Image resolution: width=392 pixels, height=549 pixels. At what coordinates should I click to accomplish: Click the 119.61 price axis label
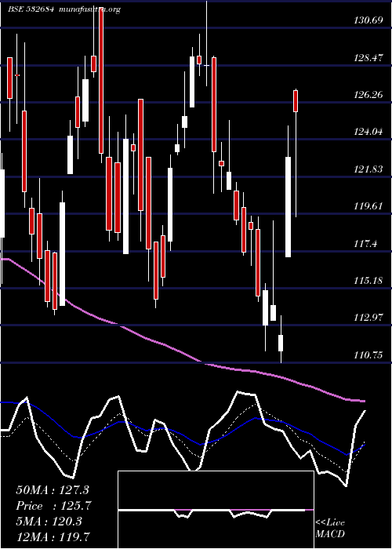click(368, 206)
